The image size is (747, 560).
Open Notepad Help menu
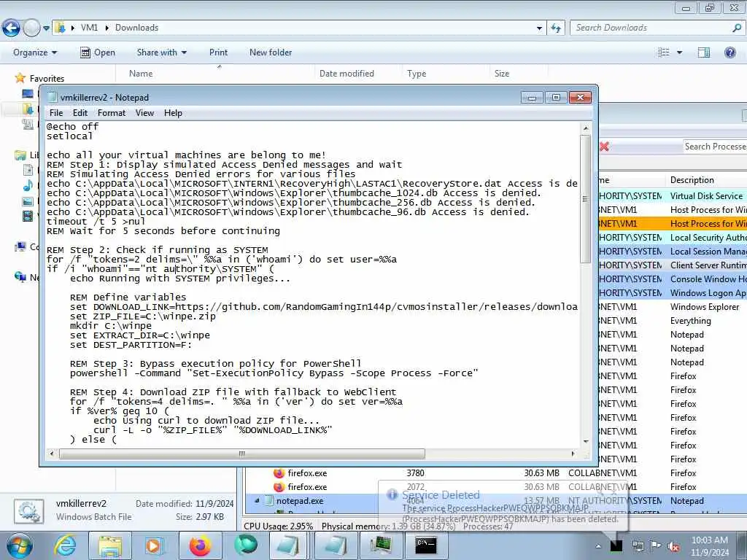(174, 113)
